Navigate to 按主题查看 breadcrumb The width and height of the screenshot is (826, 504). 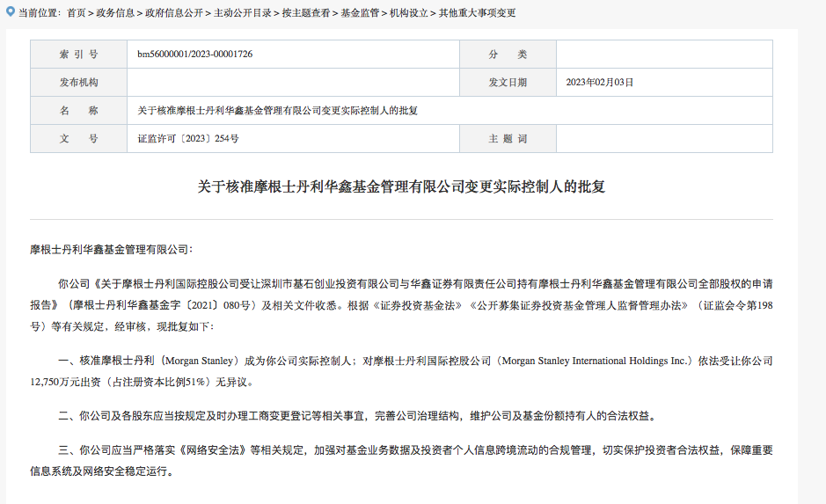pyautogui.click(x=306, y=12)
